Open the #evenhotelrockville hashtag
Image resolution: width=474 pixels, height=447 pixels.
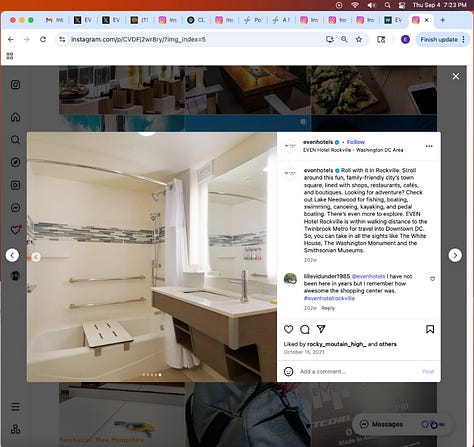pos(329,298)
